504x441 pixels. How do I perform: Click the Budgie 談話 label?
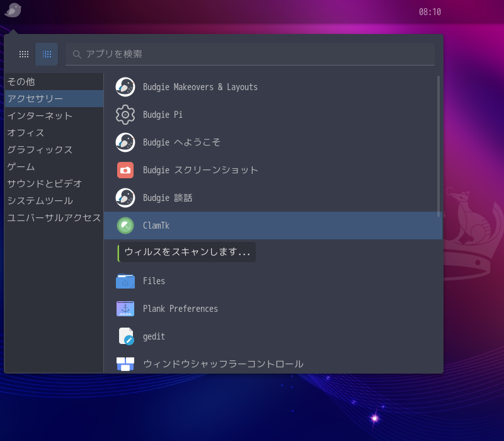click(x=168, y=198)
